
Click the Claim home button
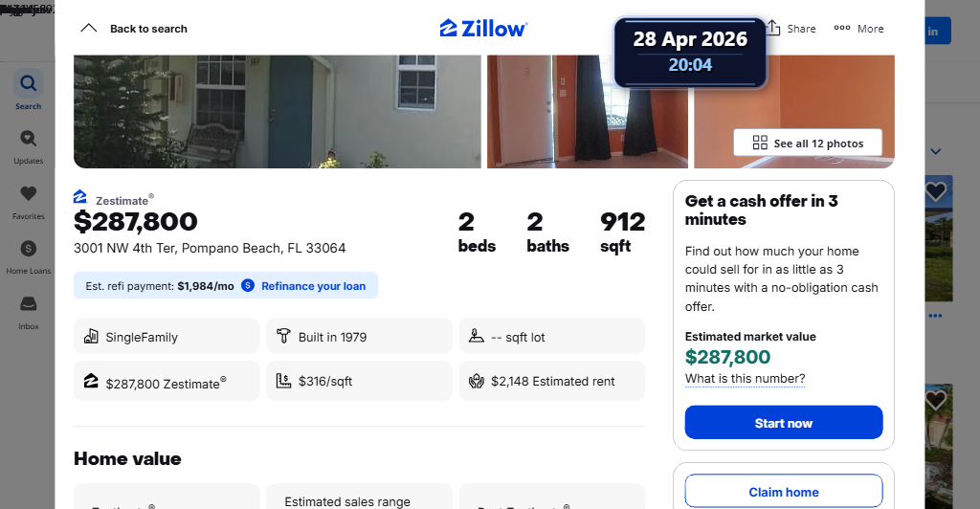[784, 492]
